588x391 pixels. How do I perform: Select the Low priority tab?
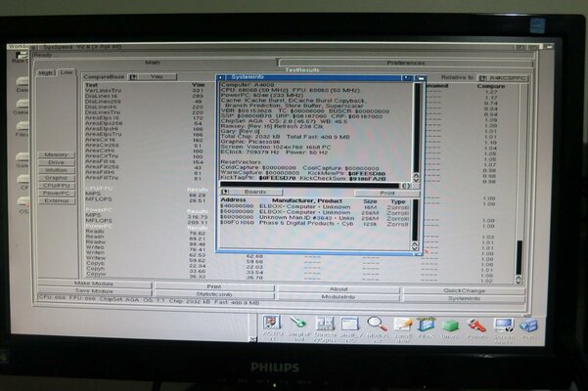(x=66, y=72)
